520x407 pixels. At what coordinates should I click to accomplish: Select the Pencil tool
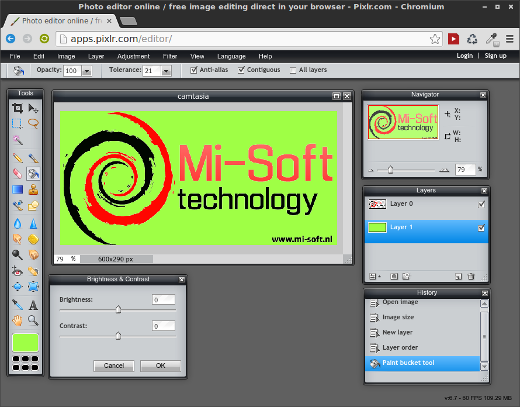click(x=17, y=158)
